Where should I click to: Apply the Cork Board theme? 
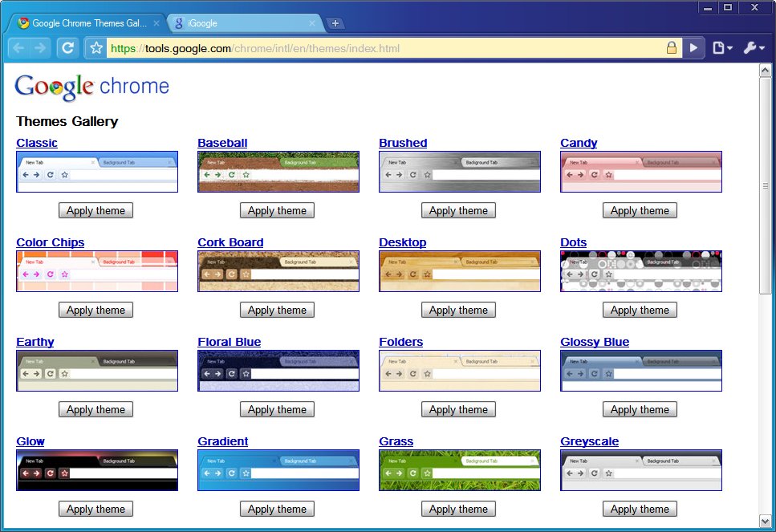click(277, 310)
